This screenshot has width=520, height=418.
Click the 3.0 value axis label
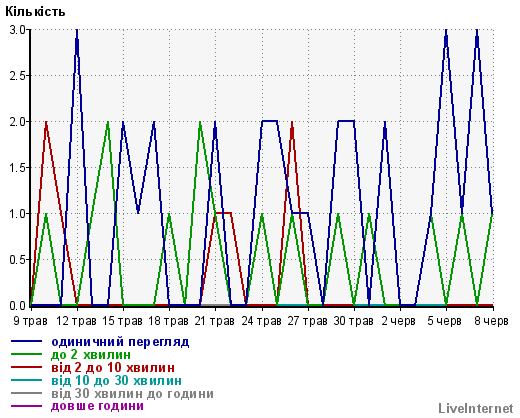click(17, 30)
